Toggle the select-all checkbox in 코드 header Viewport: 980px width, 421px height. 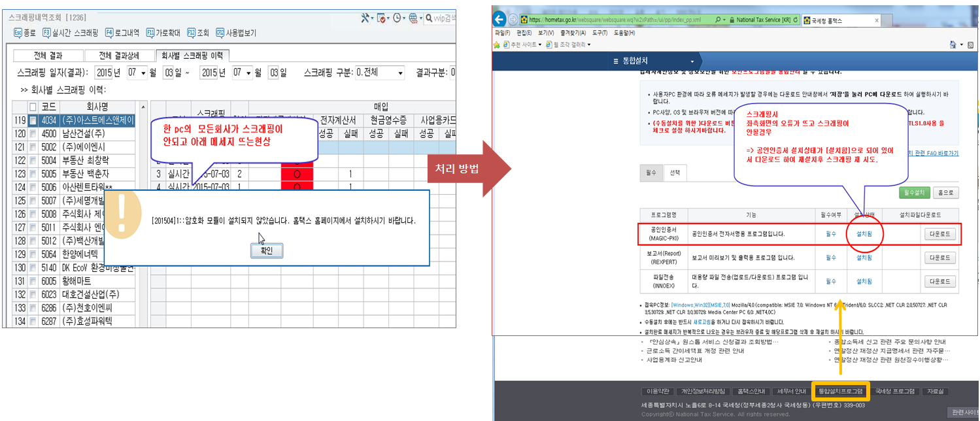pos(33,107)
